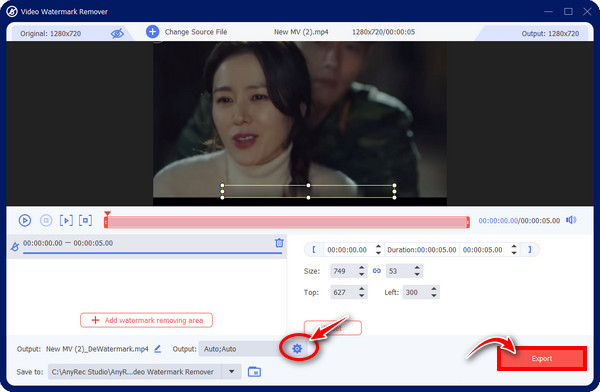Click the Export button
Viewport: 600px width, 392px height.
click(542, 359)
